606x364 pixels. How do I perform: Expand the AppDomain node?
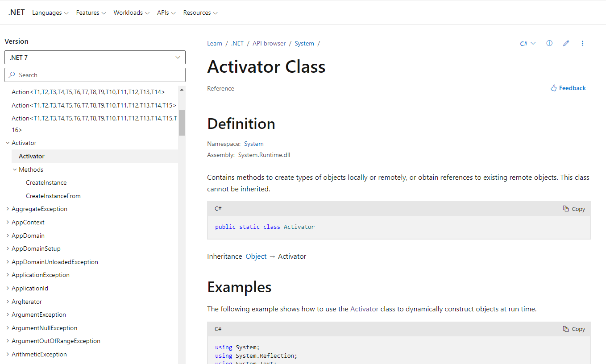click(8, 236)
